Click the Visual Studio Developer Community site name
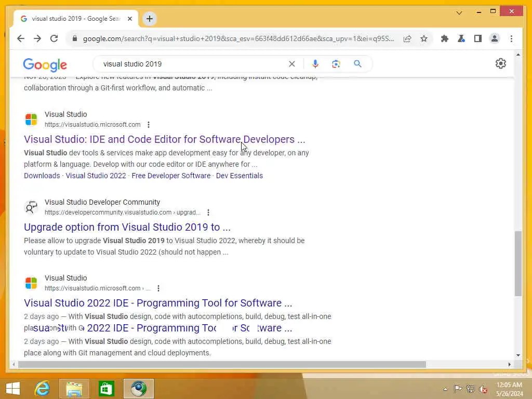Viewport: 532px width, 399px height. pos(102,202)
